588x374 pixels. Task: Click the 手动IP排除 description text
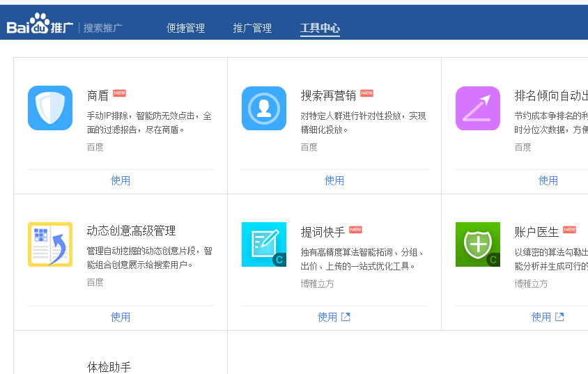click(149, 123)
